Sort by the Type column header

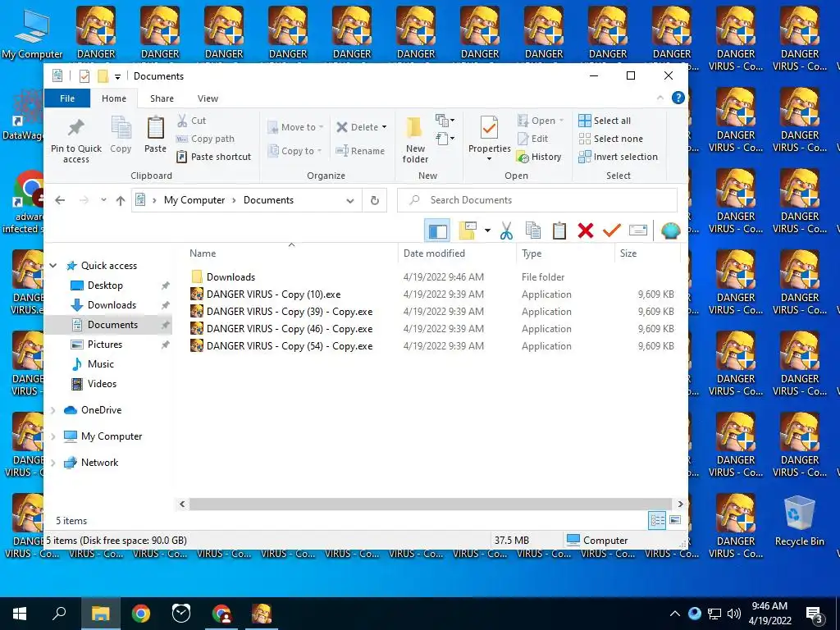pos(565,253)
